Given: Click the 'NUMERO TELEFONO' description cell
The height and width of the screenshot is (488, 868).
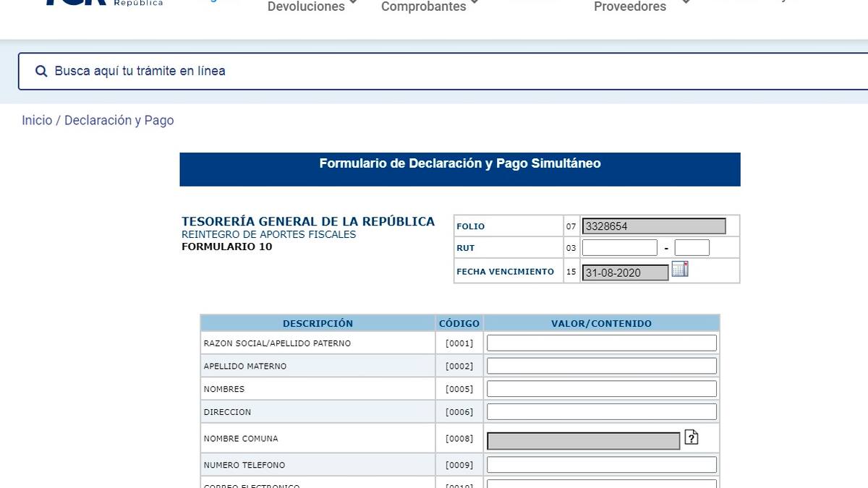Looking at the screenshot, I should (318, 465).
